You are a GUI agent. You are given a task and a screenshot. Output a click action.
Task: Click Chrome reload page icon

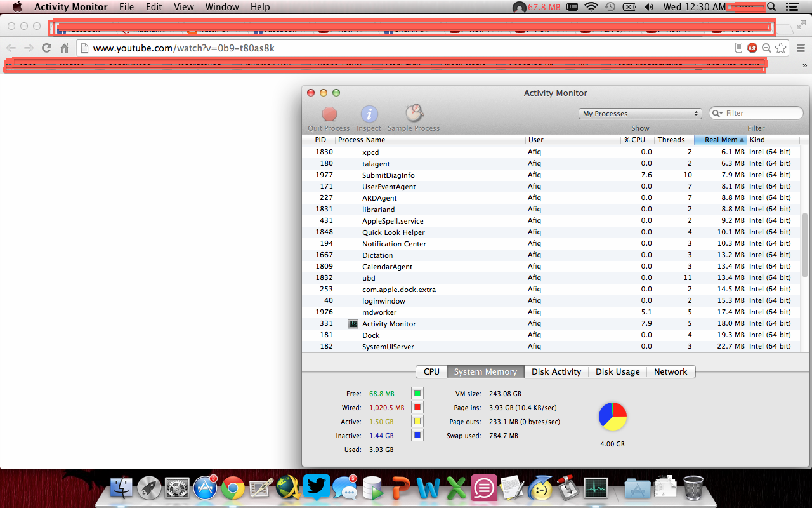click(46, 48)
